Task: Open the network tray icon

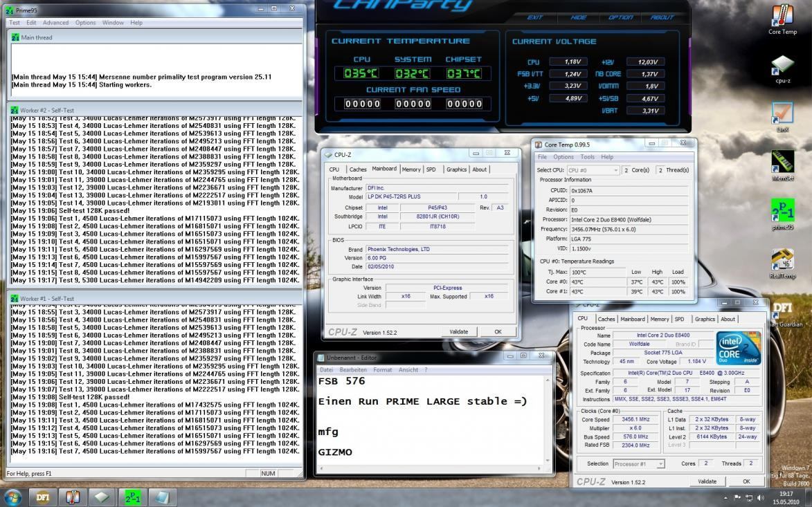Action: [x=749, y=498]
